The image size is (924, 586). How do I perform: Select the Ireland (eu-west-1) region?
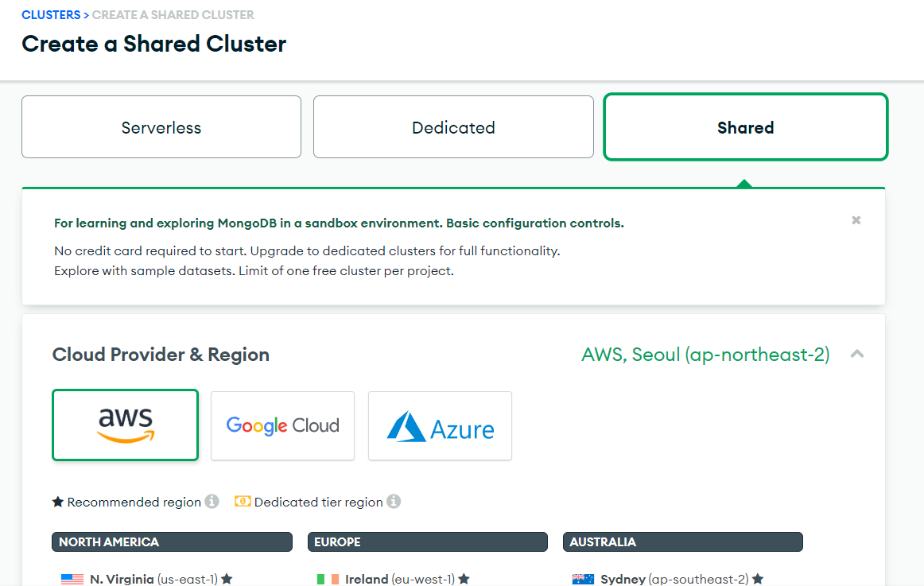(x=393, y=579)
